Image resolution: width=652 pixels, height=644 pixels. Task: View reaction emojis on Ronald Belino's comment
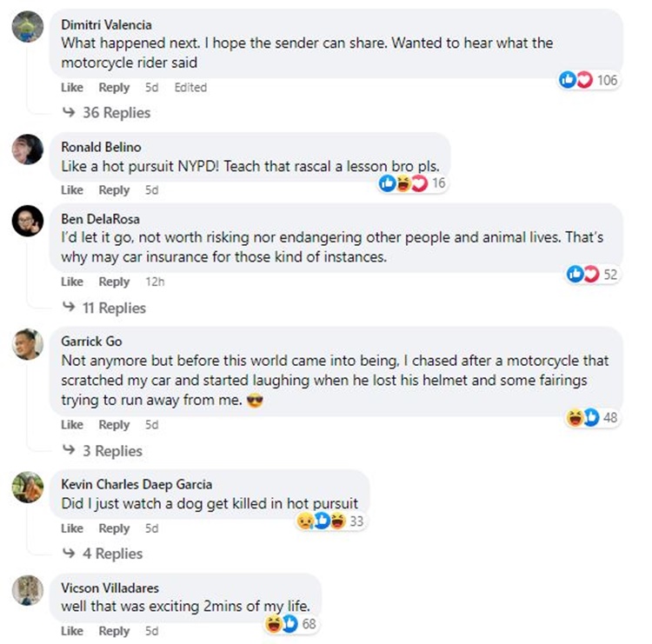click(413, 183)
